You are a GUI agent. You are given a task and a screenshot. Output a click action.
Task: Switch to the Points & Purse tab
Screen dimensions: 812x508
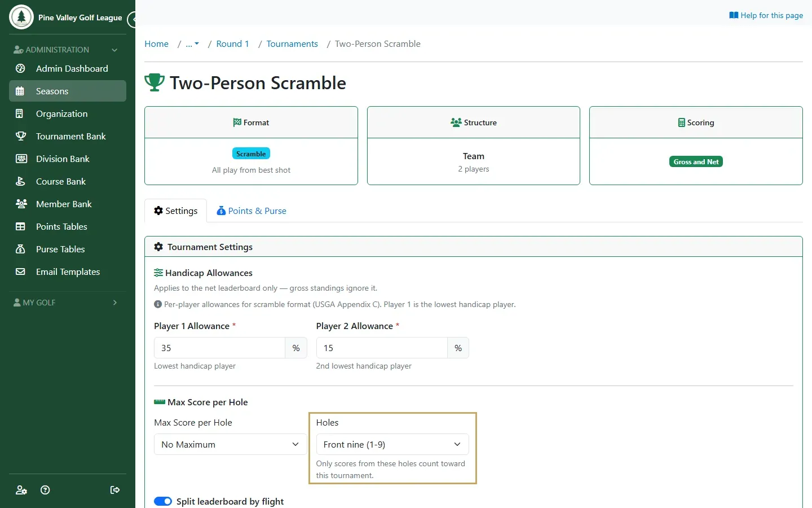(251, 211)
